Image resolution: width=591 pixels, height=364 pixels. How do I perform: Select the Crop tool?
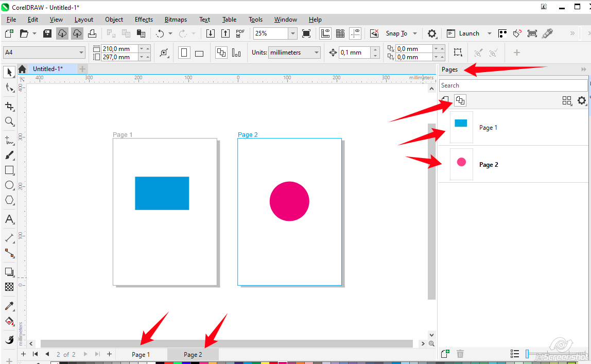click(x=9, y=106)
